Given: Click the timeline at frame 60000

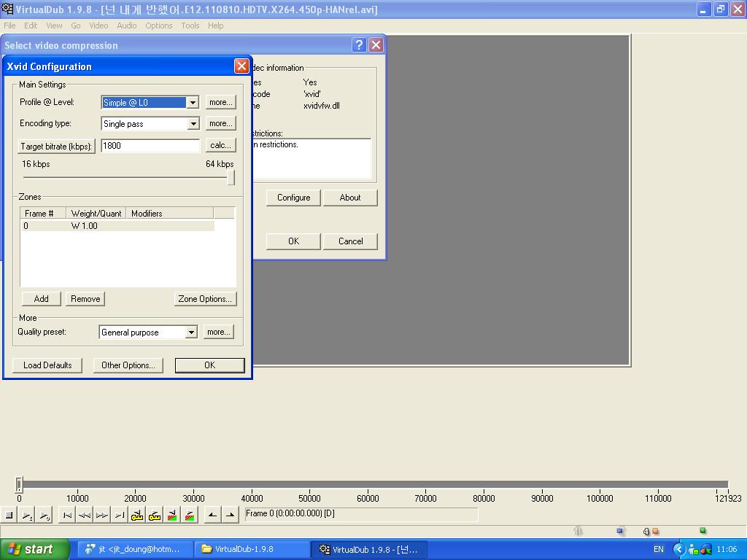Looking at the screenshot, I should pyautogui.click(x=368, y=485).
